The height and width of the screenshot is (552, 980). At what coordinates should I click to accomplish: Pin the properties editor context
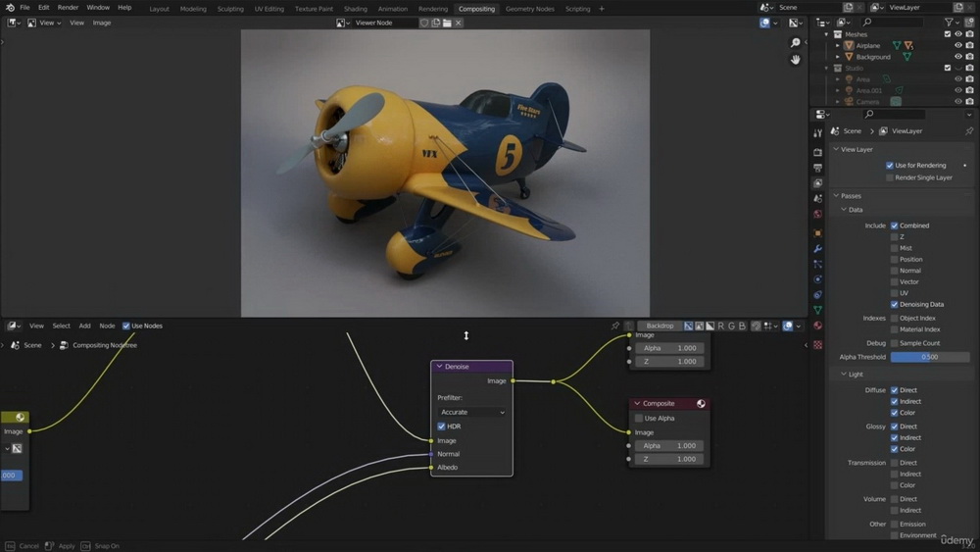tap(969, 131)
